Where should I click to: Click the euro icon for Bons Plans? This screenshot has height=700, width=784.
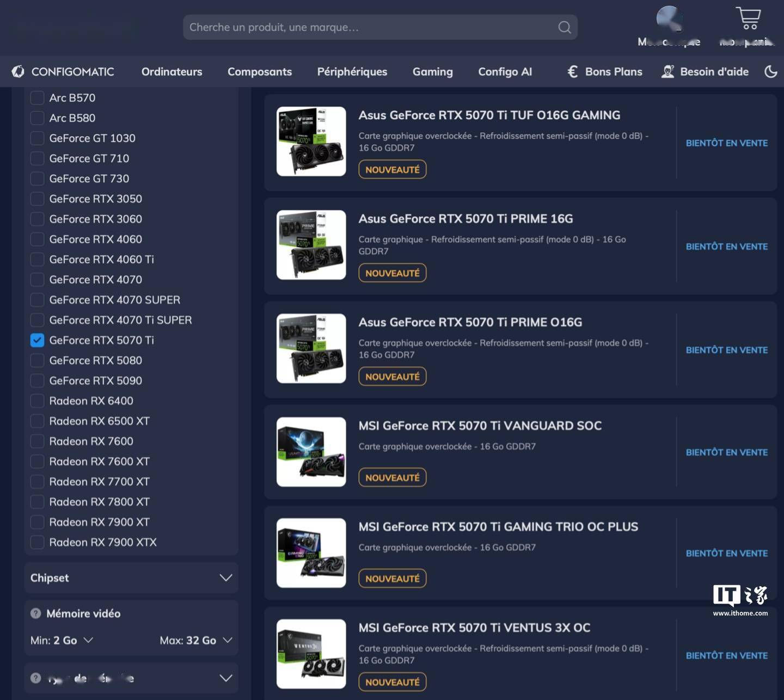(x=572, y=71)
